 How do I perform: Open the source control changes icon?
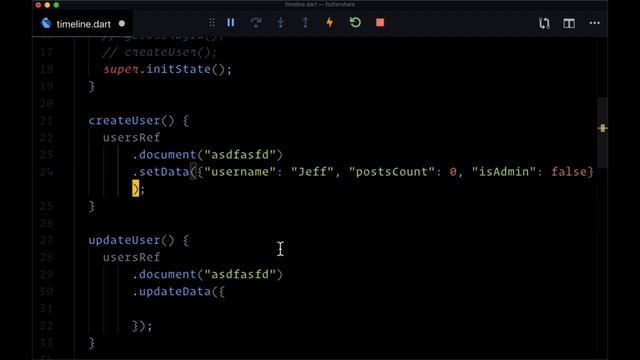point(544,23)
